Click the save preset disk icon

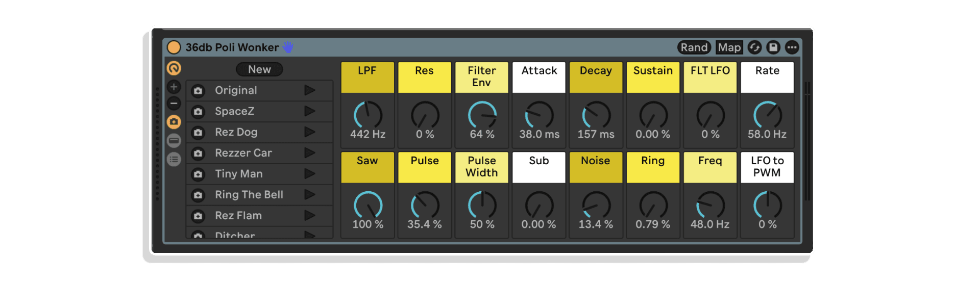tap(773, 47)
